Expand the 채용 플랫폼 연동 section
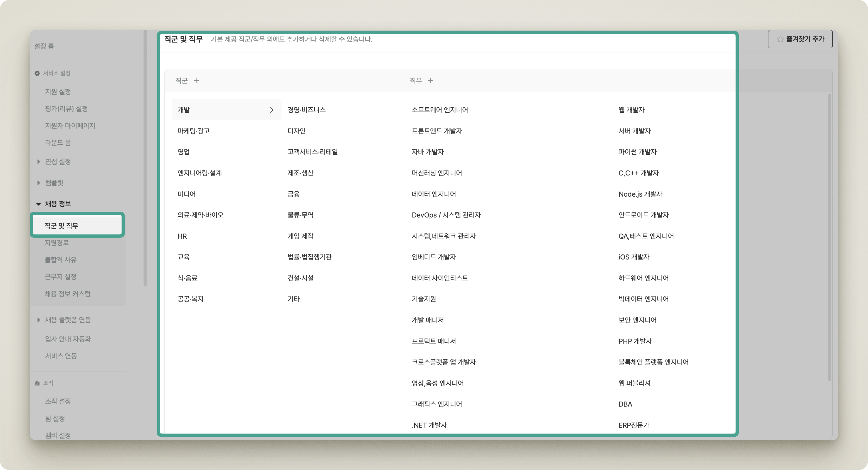The width and height of the screenshot is (868, 470). click(x=38, y=320)
